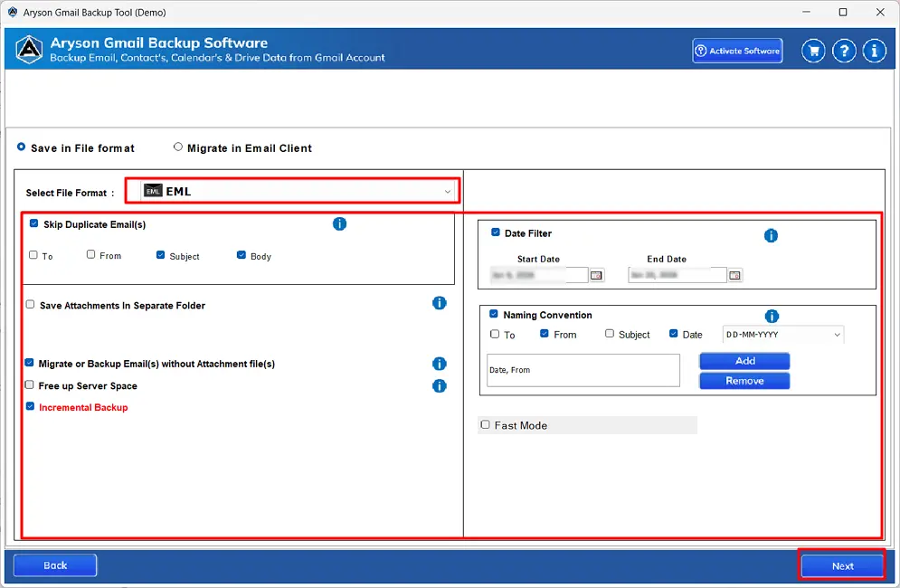This screenshot has width=900, height=588.
Task: Check the From duplicate filter checkbox
Action: 90,254
